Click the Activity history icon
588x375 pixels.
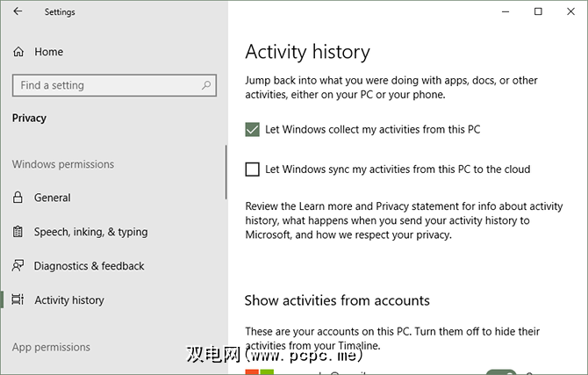(18, 300)
